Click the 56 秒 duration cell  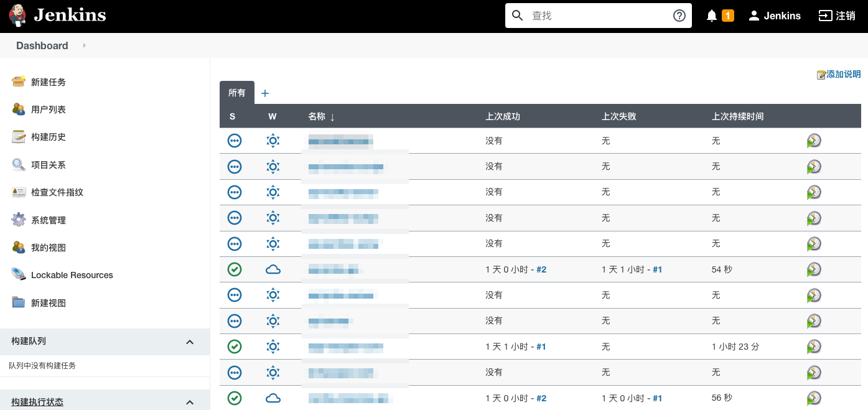pyautogui.click(x=722, y=398)
